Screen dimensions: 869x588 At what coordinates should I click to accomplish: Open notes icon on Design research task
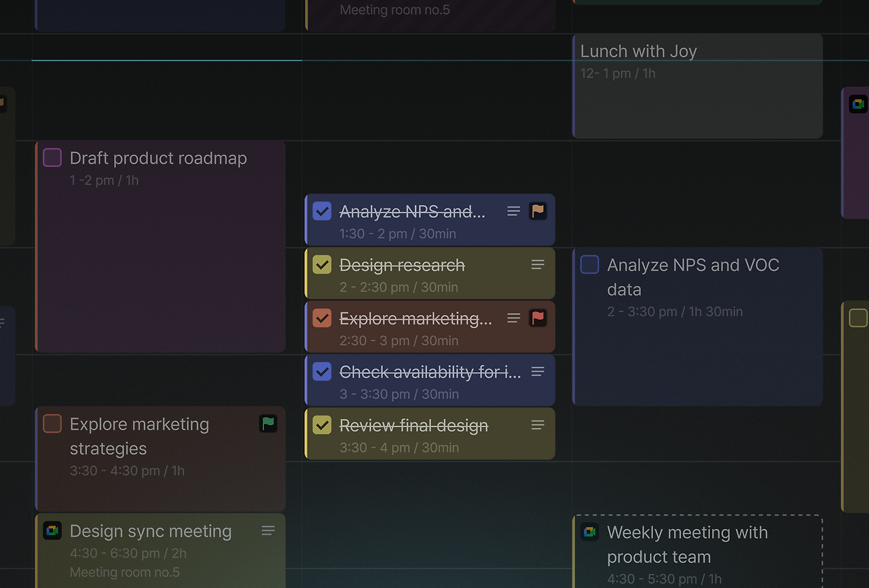[538, 265]
